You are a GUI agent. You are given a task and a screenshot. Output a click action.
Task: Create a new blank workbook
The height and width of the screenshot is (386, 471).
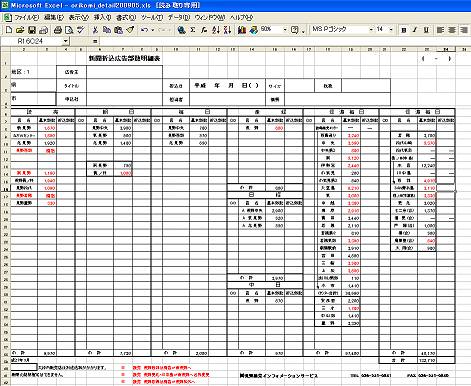point(9,30)
